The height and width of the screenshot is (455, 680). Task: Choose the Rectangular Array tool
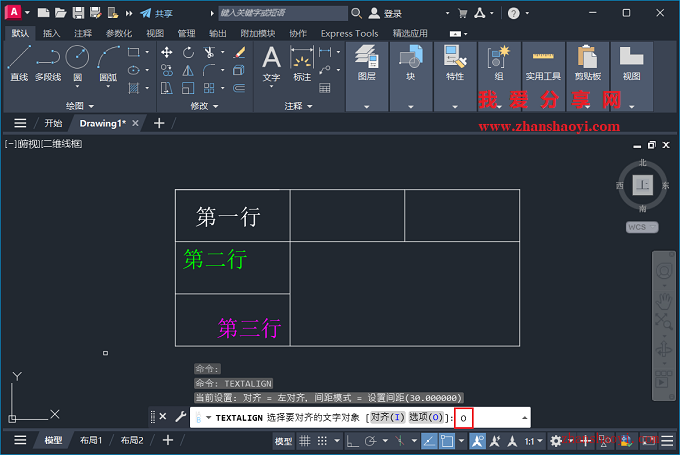pyautogui.click(x=209, y=88)
